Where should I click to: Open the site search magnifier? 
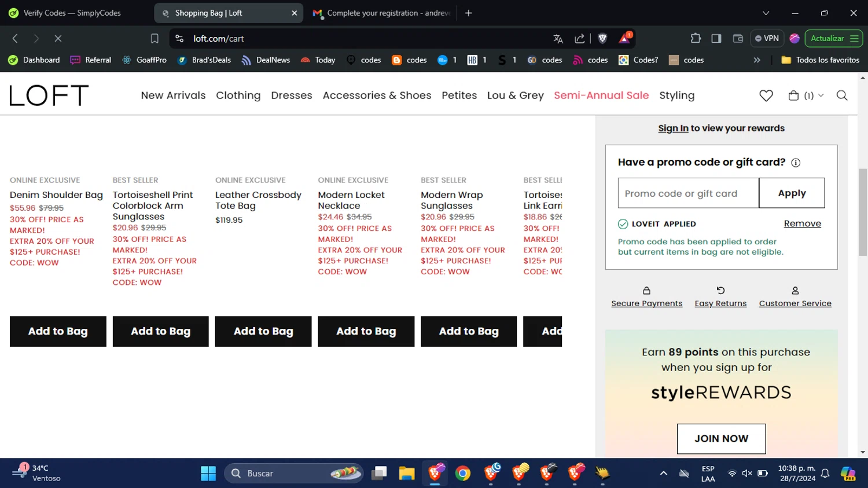842,96
